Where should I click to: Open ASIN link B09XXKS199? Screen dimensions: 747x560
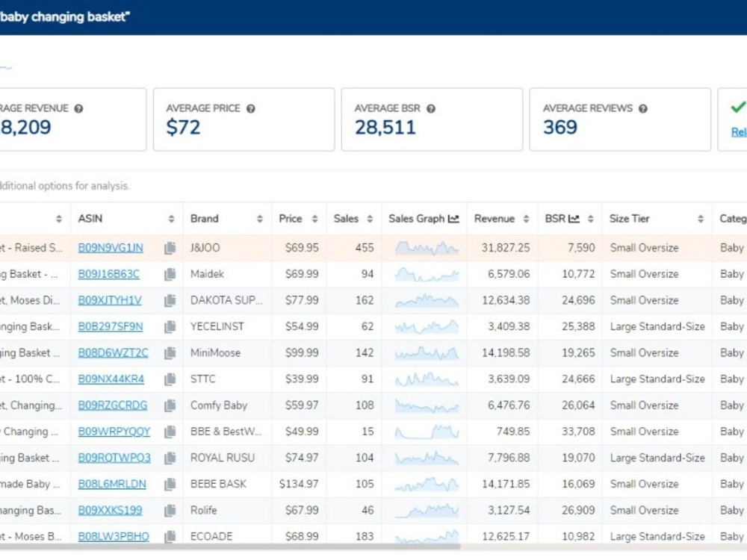[x=110, y=511]
